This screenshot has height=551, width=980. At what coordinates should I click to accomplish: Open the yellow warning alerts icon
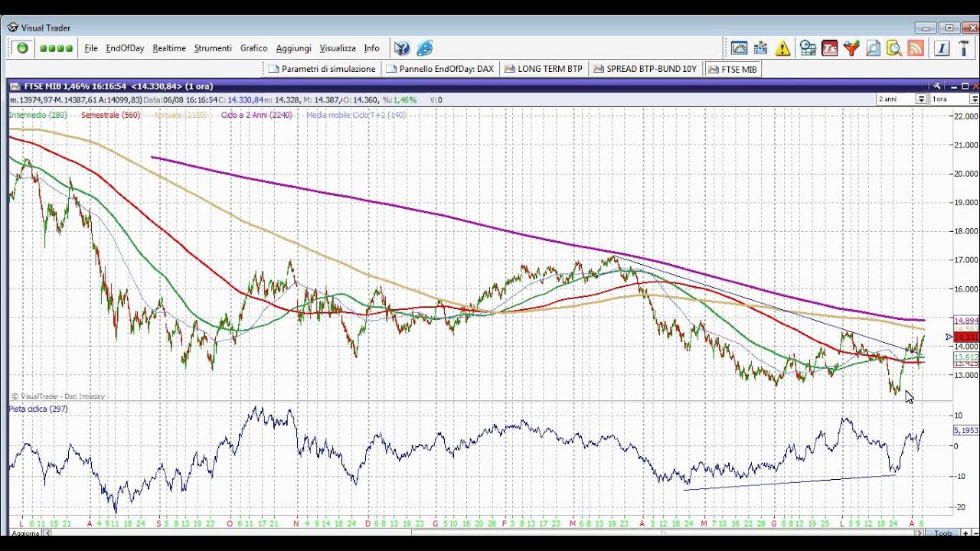[782, 48]
